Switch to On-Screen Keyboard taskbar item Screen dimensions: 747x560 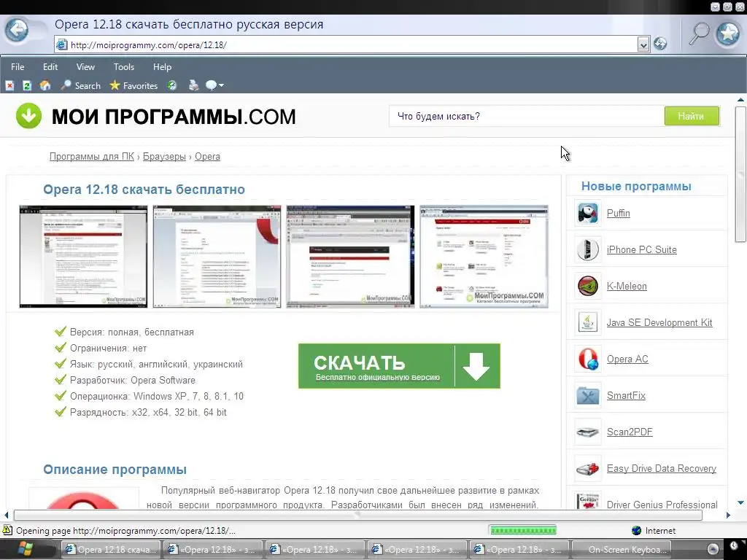pos(622,550)
